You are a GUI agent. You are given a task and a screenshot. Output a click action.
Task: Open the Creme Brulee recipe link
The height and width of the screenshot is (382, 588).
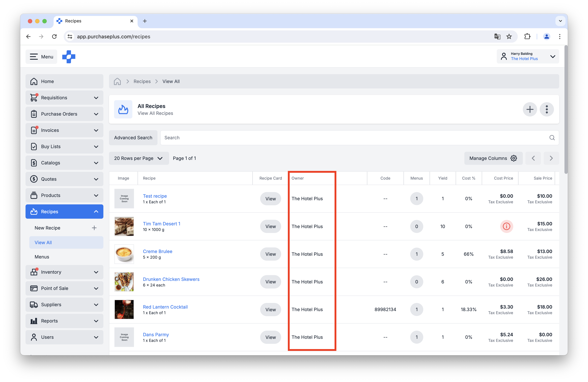pyautogui.click(x=157, y=251)
